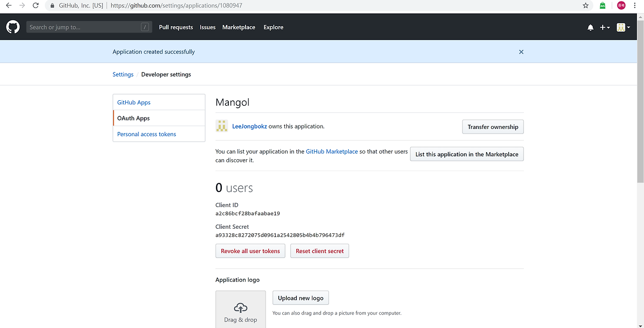Click the Transfer ownership button
644x328 pixels.
493,127
